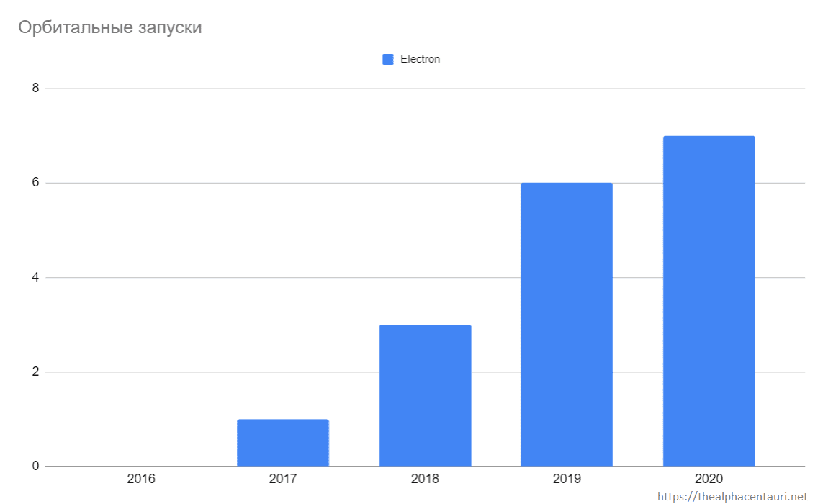Select the 2017 bar in the chart
Image resolution: width=823 pixels, height=504 pixels.
click(x=283, y=443)
